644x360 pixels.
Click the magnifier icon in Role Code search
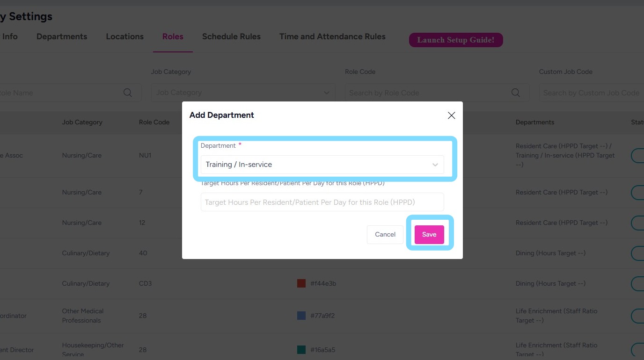tap(516, 93)
